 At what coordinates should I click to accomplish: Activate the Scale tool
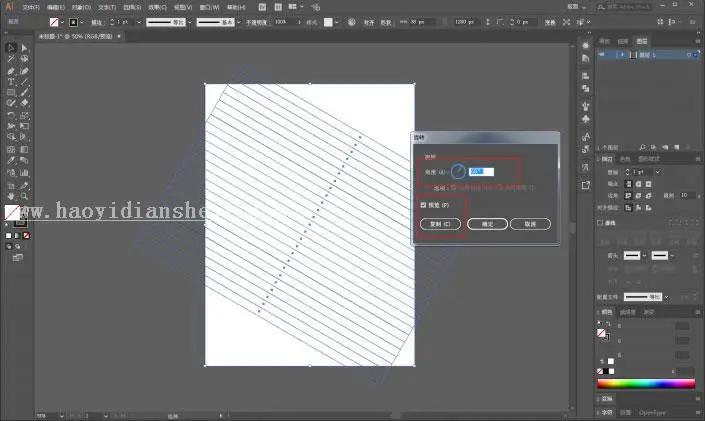(24, 116)
